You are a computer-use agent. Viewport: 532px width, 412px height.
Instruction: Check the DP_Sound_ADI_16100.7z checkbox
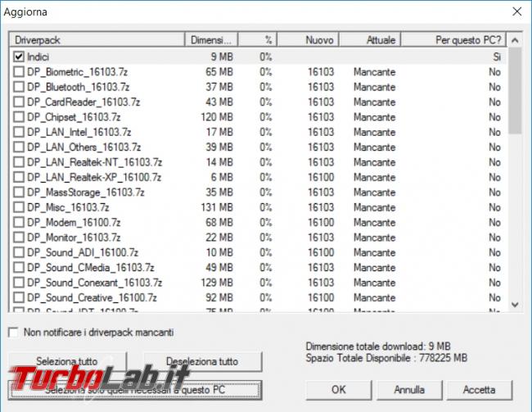point(19,252)
